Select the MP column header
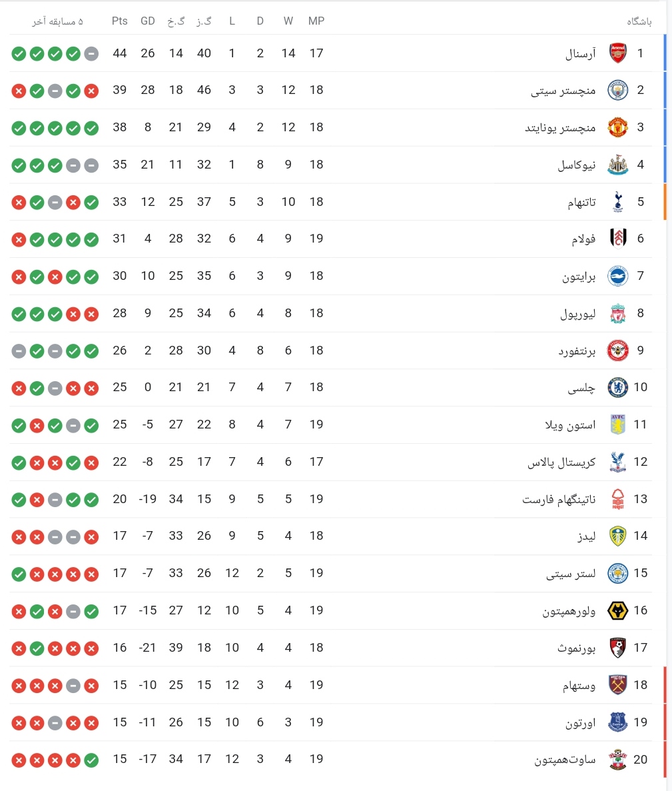 click(316, 21)
